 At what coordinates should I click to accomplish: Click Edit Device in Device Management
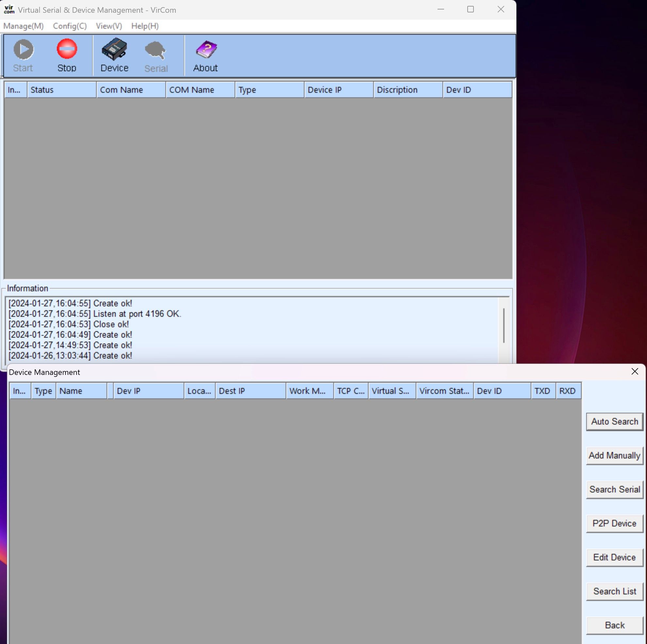614,557
